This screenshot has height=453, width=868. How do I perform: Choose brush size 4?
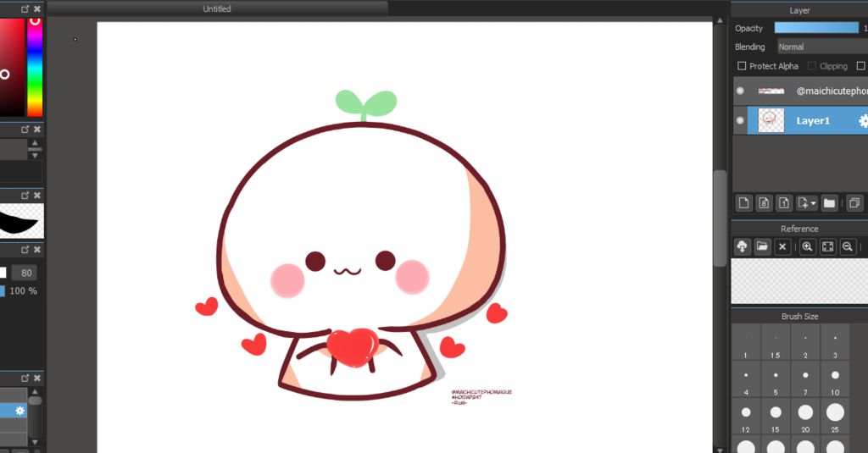[746, 379]
